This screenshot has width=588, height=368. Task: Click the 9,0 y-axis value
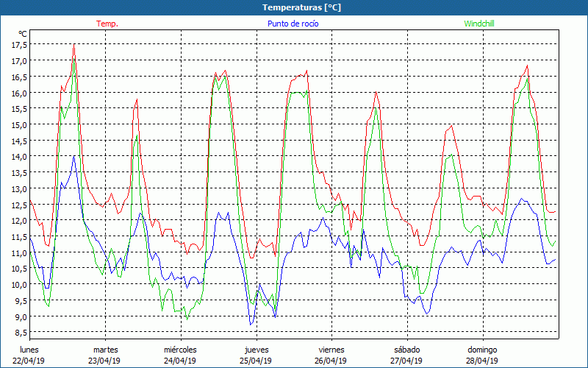pos(21,316)
